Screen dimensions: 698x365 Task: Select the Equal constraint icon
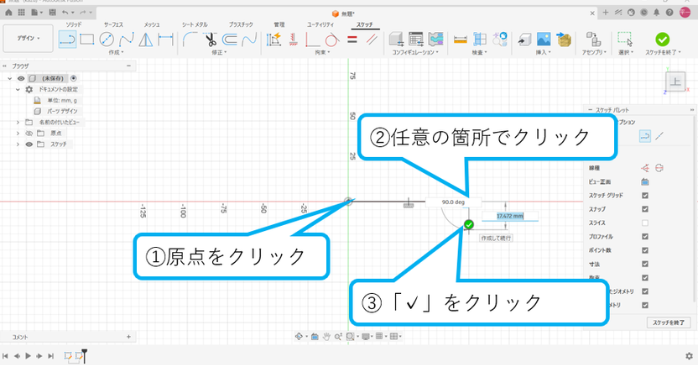(x=352, y=40)
